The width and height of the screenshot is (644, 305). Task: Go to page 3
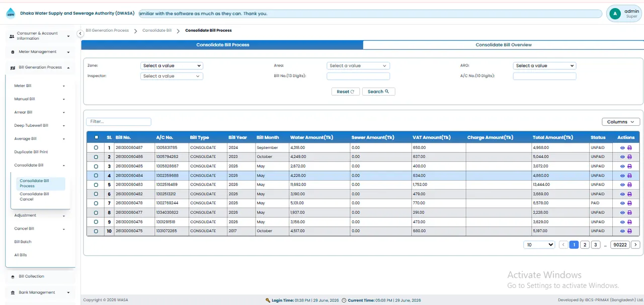tap(596, 245)
